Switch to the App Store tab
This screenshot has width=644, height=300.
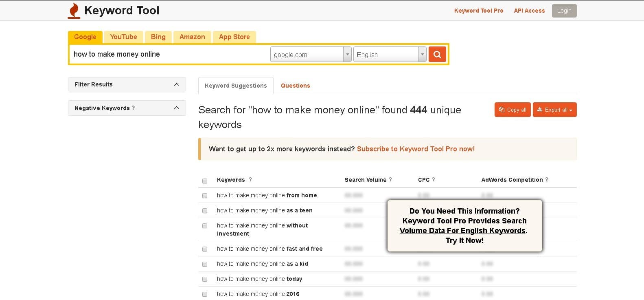tap(234, 37)
